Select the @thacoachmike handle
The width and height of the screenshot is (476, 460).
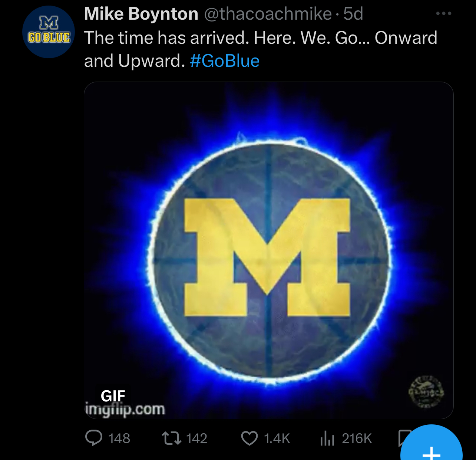(x=268, y=14)
